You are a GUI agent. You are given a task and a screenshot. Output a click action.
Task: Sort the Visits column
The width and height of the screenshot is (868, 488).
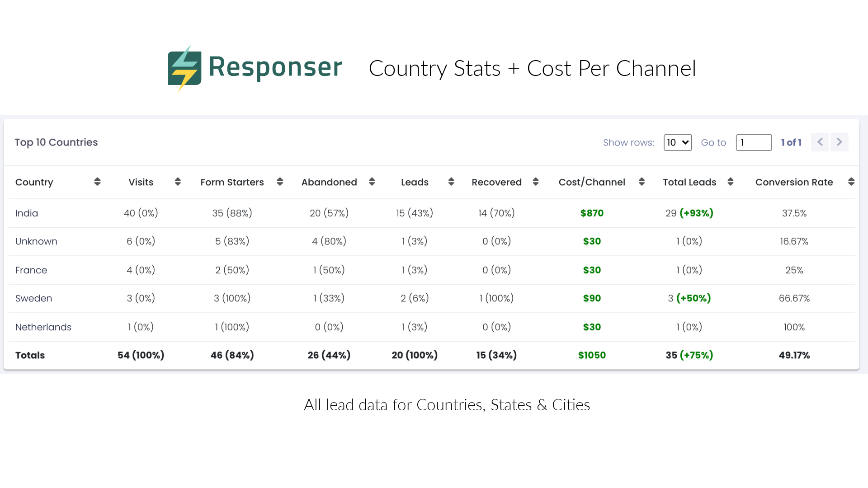pyautogui.click(x=178, y=182)
